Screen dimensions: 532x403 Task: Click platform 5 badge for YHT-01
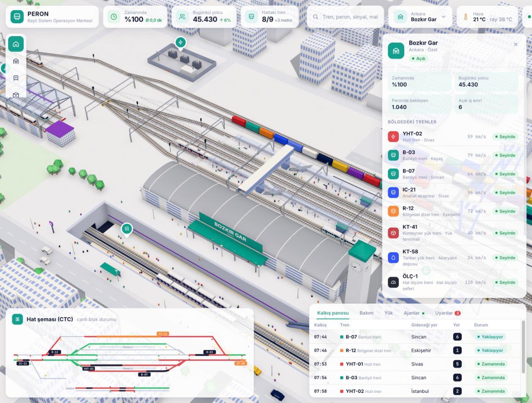click(x=457, y=364)
